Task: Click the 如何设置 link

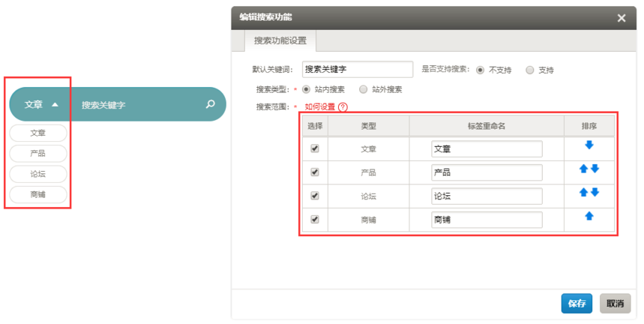Action: [320, 106]
